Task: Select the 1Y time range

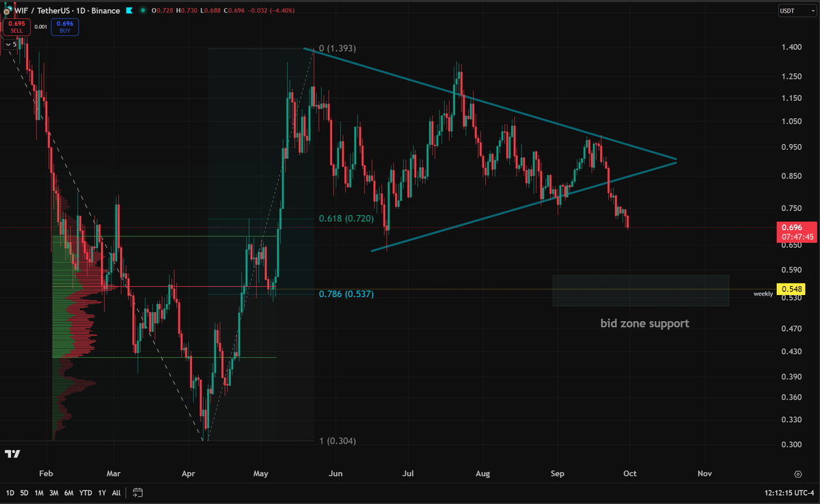Action: click(102, 492)
